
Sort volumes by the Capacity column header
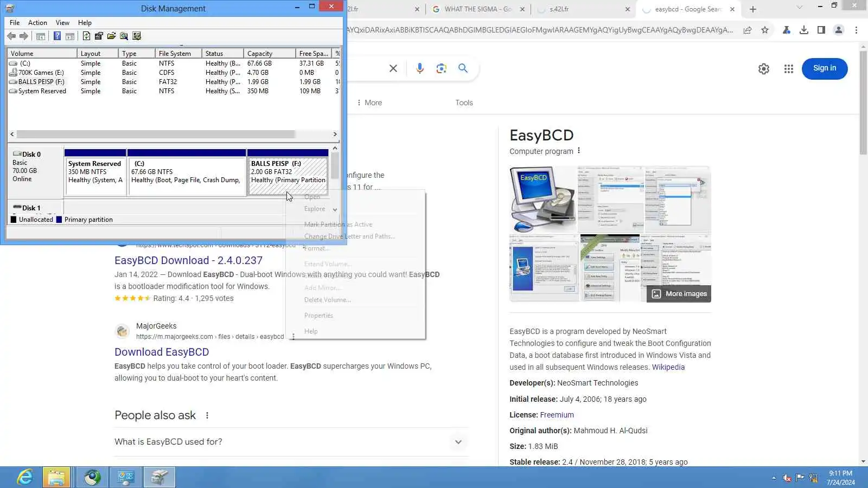click(x=270, y=54)
